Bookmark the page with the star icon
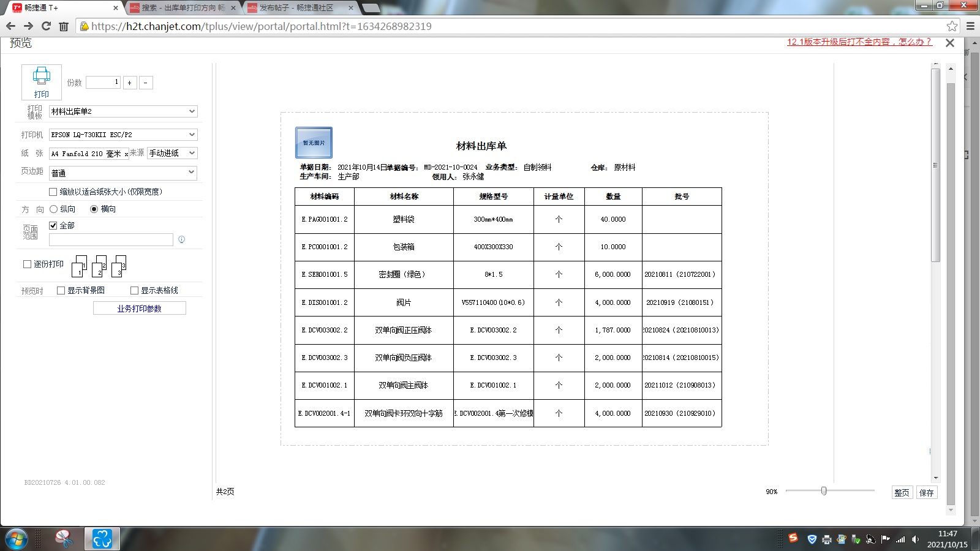 pos(952,26)
